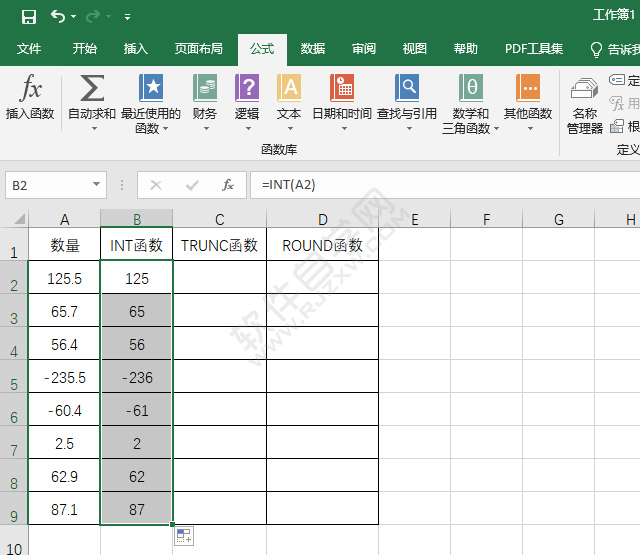Open the AutoSum sigma function
Image resolution: width=640 pixels, height=555 pixels.
click(91, 90)
